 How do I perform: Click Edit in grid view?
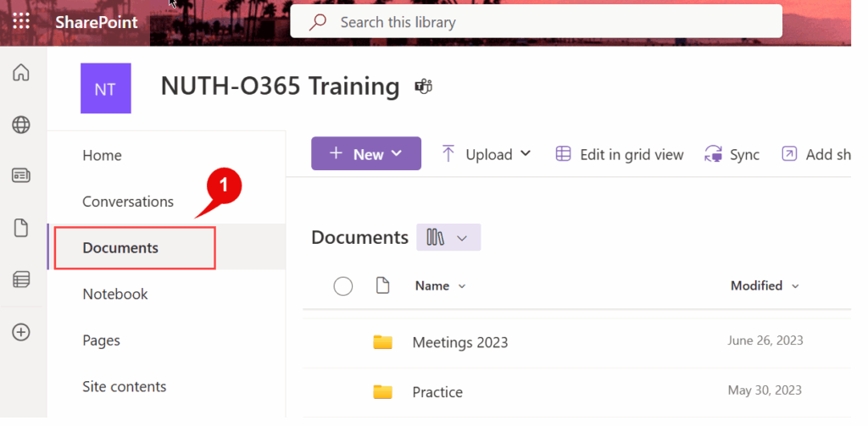(620, 154)
